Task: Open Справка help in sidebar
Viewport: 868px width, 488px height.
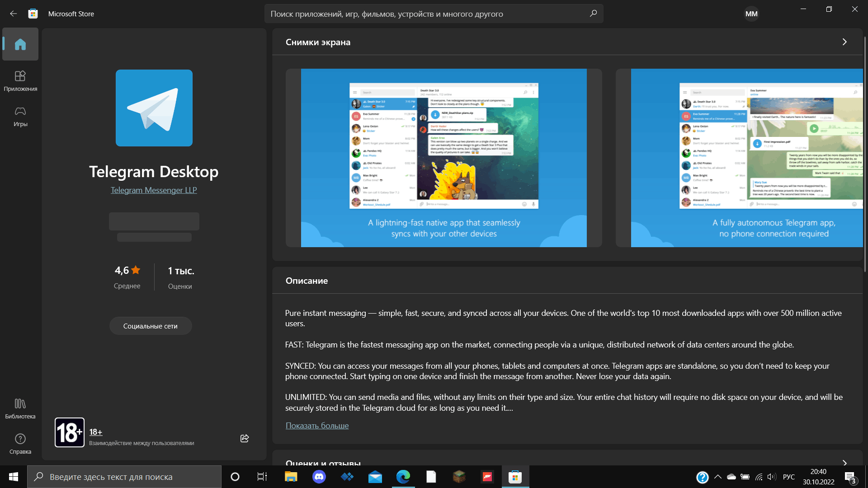Action: point(20,444)
